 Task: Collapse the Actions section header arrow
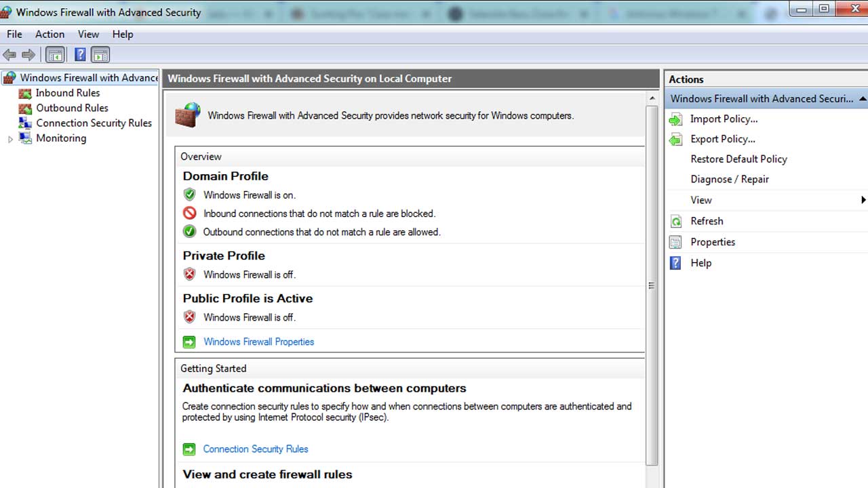tap(862, 99)
